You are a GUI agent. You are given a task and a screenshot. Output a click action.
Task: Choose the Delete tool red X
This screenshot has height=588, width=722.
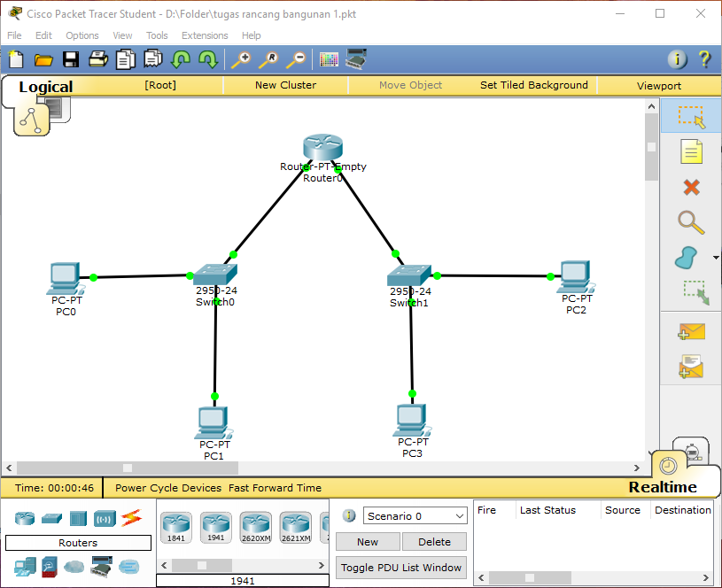[691, 188]
